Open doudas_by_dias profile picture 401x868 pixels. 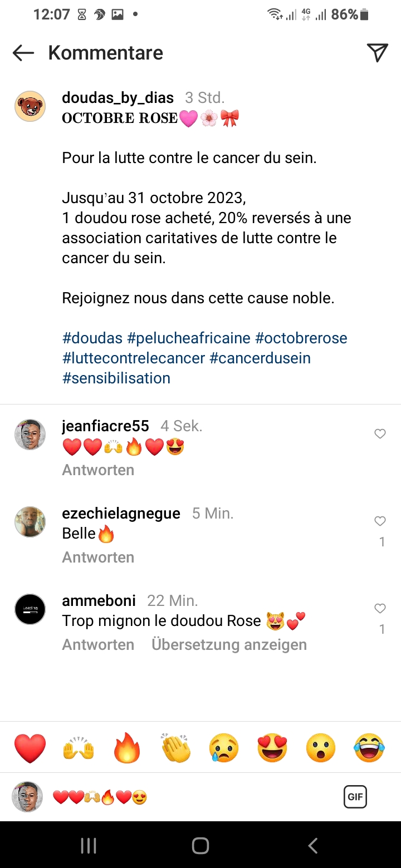(x=30, y=106)
